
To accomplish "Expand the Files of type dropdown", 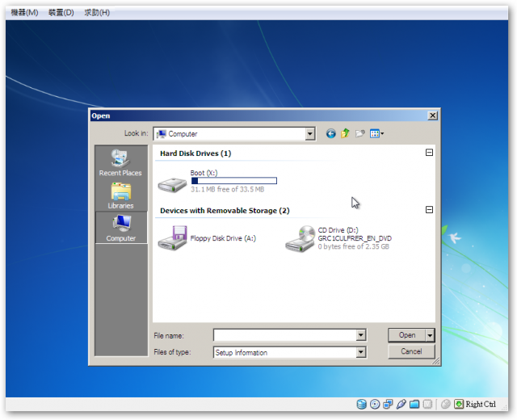I will pyautogui.click(x=361, y=352).
